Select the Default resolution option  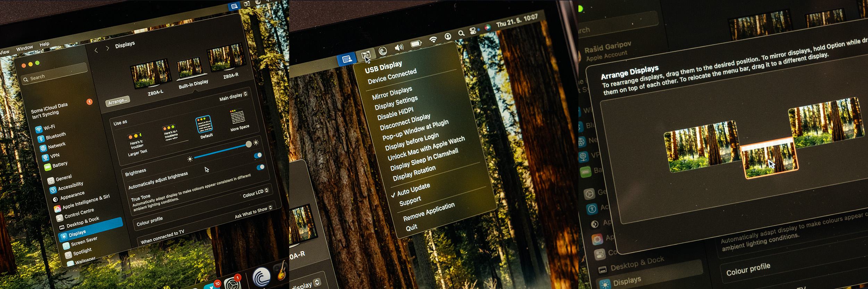pos(205,126)
